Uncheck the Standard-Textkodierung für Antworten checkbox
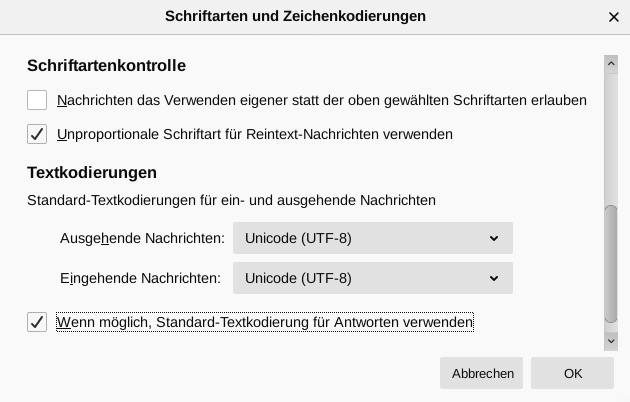The image size is (630, 402). coord(37,322)
